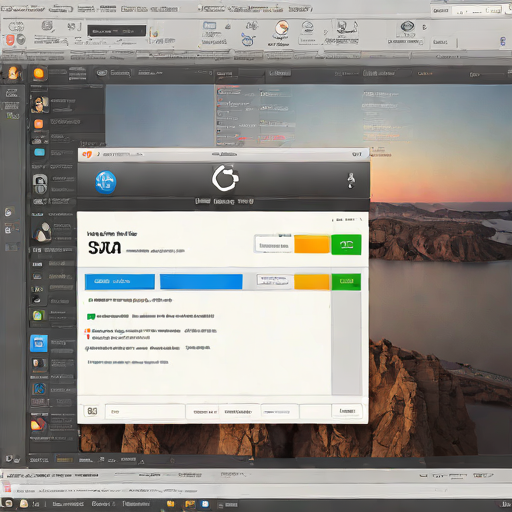Image resolution: width=512 pixels, height=512 pixels.
Task: Expand the field beside the lower yellow button
Action: pyautogui.click(x=273, y=281)
